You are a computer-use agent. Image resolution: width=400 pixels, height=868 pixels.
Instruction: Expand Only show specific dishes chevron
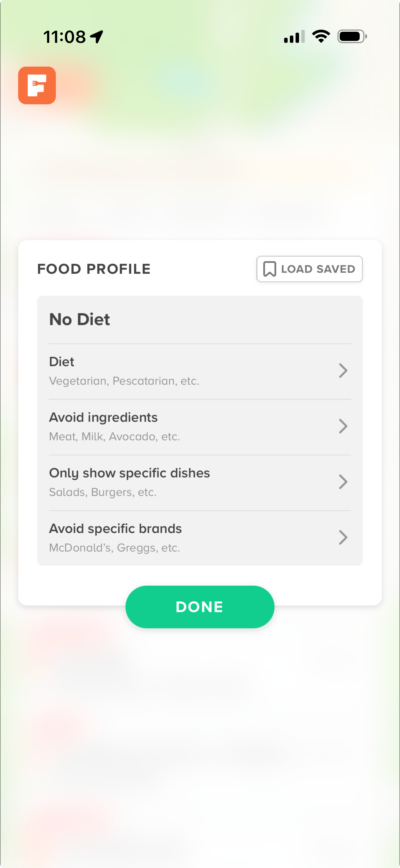343,482
